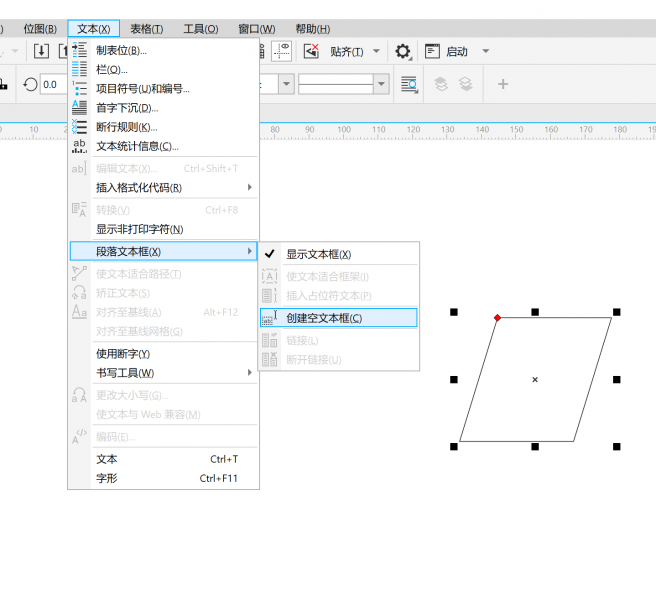
Task: Click the plus quick customize button
Action: [503, 84]
